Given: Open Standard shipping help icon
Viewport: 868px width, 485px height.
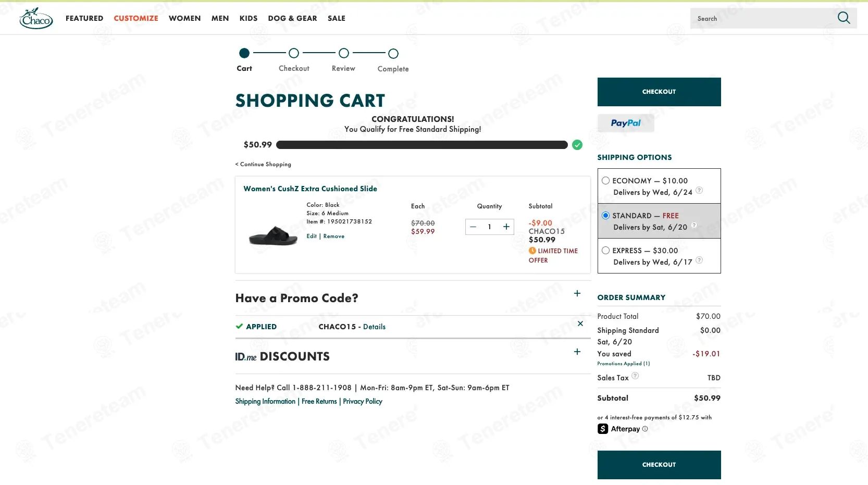Looking at the screenshot, I should (694, 226).
